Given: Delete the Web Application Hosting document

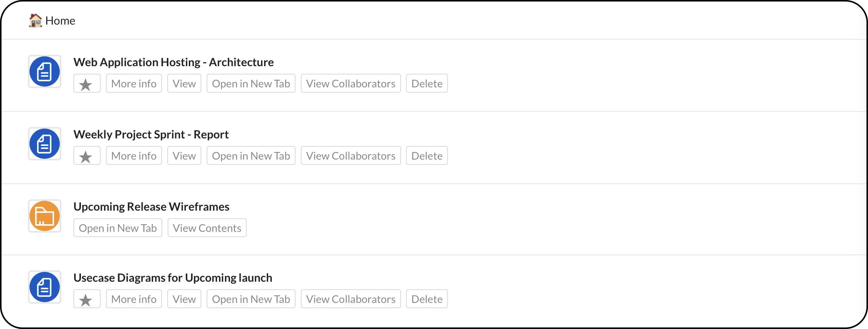Looking at the screenshot, I should click(427, 83).
